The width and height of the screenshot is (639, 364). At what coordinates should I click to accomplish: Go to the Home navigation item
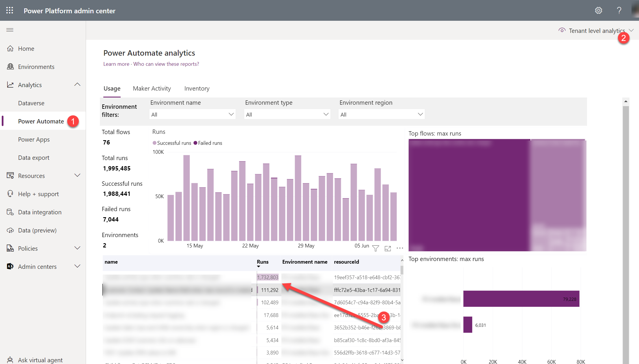(x=26, y=48)
